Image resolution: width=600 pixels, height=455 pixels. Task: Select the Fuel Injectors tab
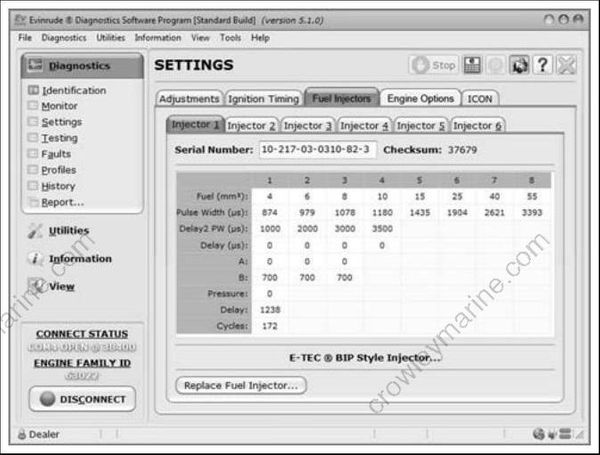(342, 98)
